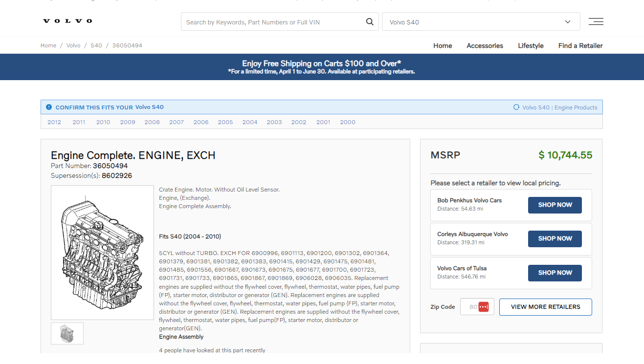This screenshot has width=644, height=364.
Task: Shop now at Bob Penkhus Volvo Cars
Action: tap(555, 205)
